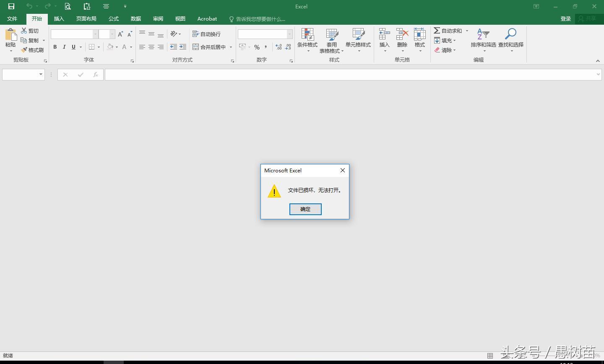
Task: Open the 文件 menu
Action: click(x=12, y=18)
